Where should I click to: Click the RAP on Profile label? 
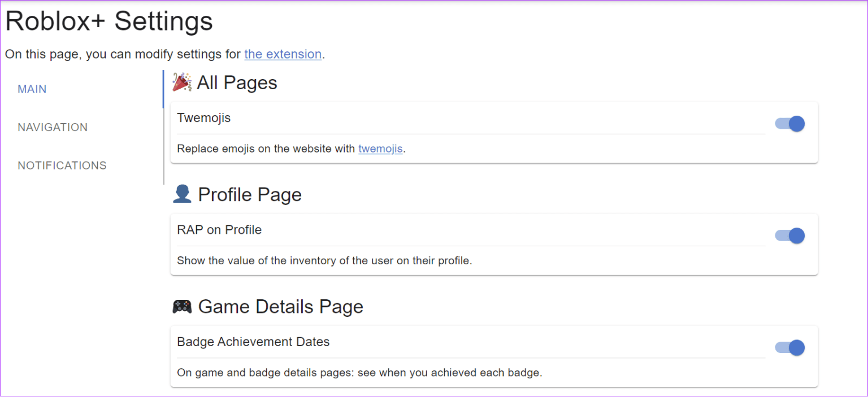[x=219, y=229]
